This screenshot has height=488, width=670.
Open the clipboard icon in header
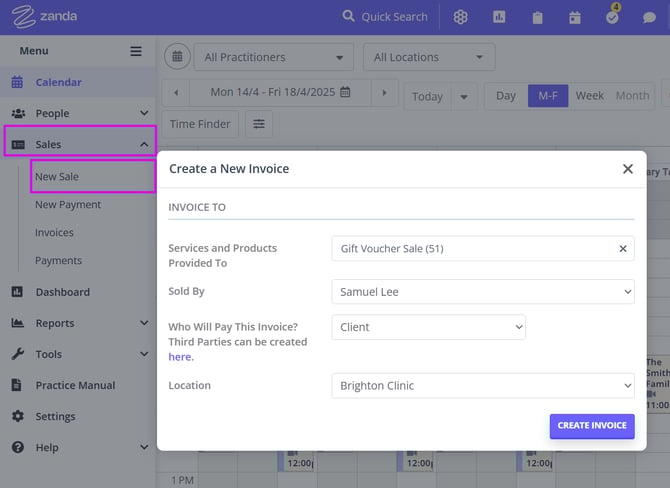point(537,17)
